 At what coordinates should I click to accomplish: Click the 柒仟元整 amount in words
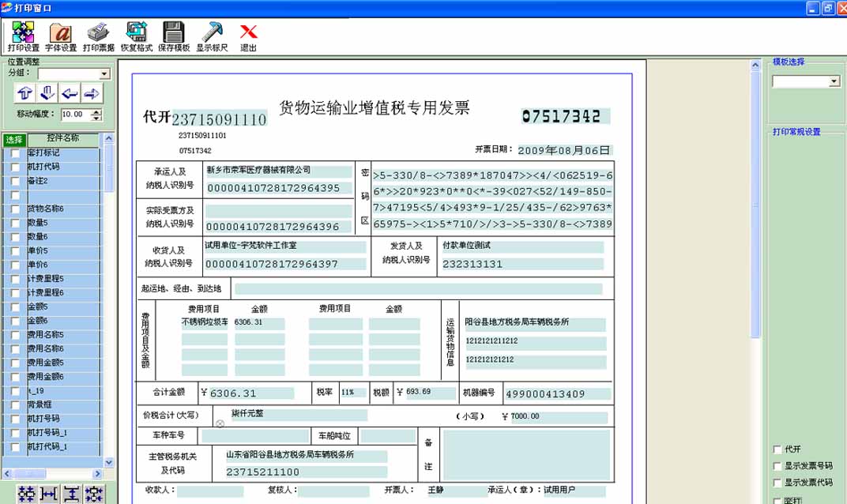coord(299,414)
